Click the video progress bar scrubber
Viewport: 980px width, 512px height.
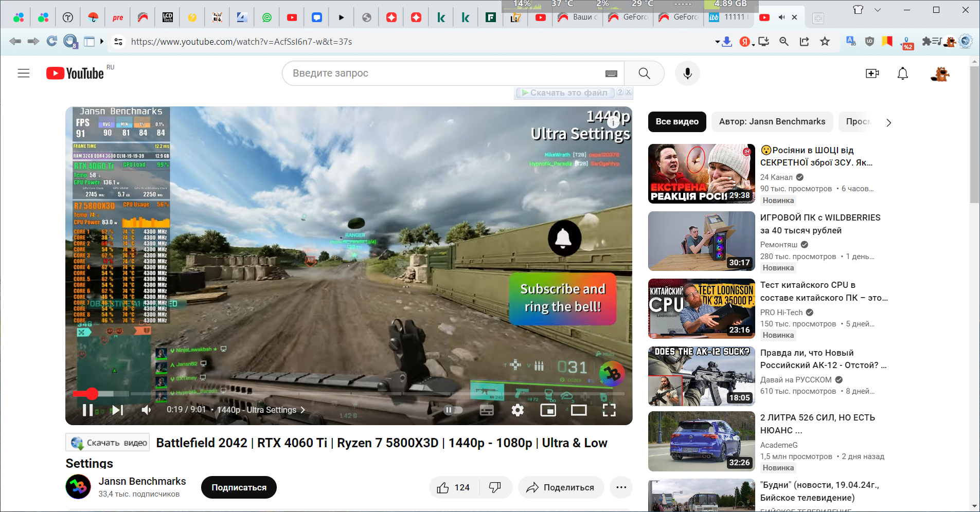pyautogui.click(x=92, y=394)
